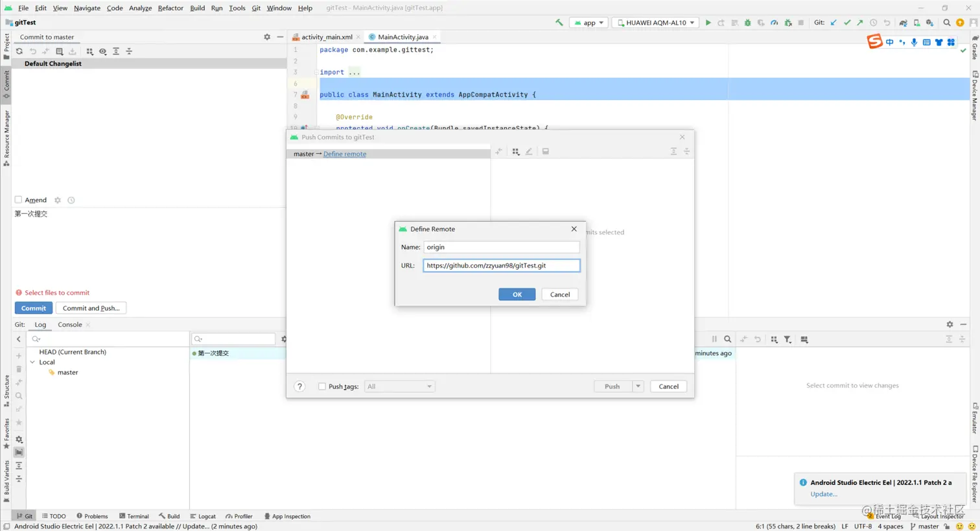This screenshot has width=980, height=531.
Task: Run the app with the green play icon
Action: coord(708,23)
